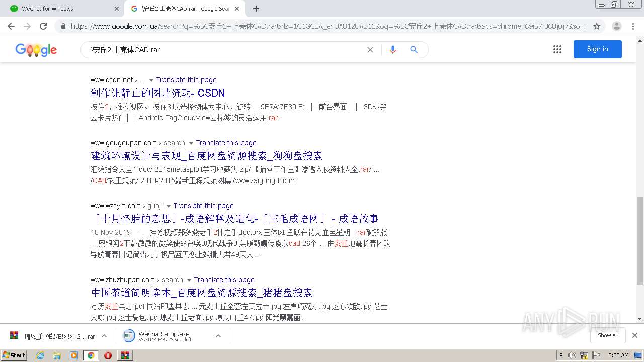Switch to the Google Search tab
Image resolution: width=644 pixels, height=362 pixels.
tap(185, 9)
